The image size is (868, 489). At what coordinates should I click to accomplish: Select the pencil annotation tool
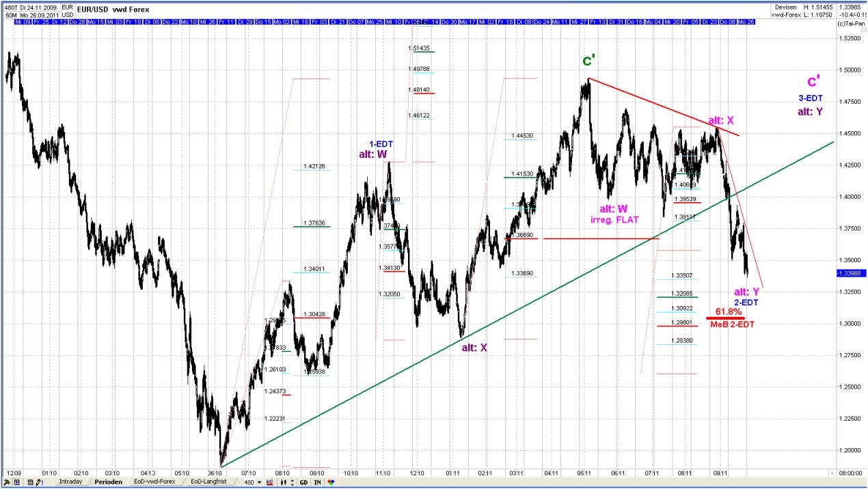[37, 481]
